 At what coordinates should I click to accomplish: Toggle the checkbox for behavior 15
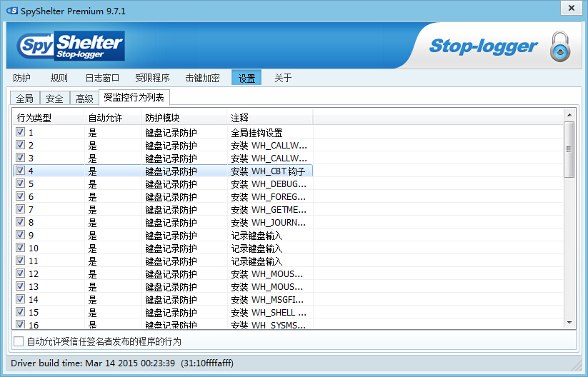point(20,311)
